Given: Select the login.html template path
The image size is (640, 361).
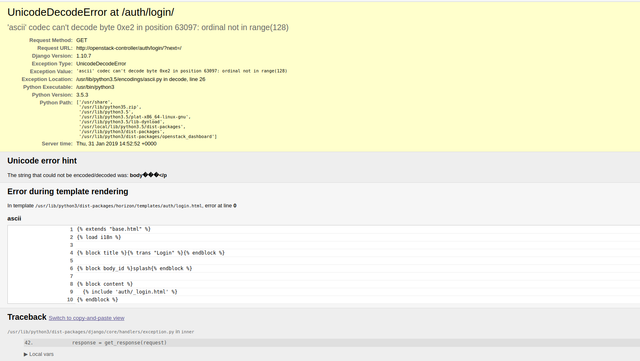Looking at the screenshot, I should 118,206.
